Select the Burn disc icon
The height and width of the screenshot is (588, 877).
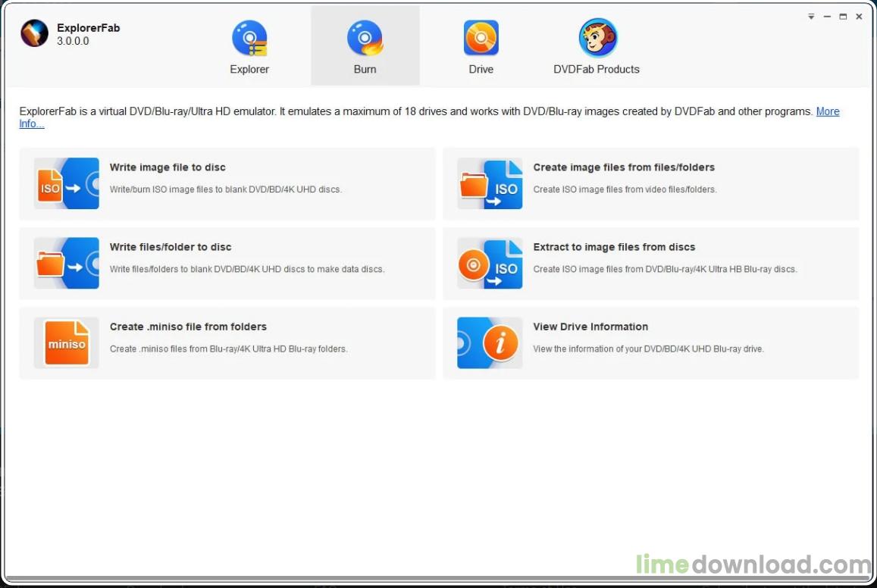pos(365,38)
